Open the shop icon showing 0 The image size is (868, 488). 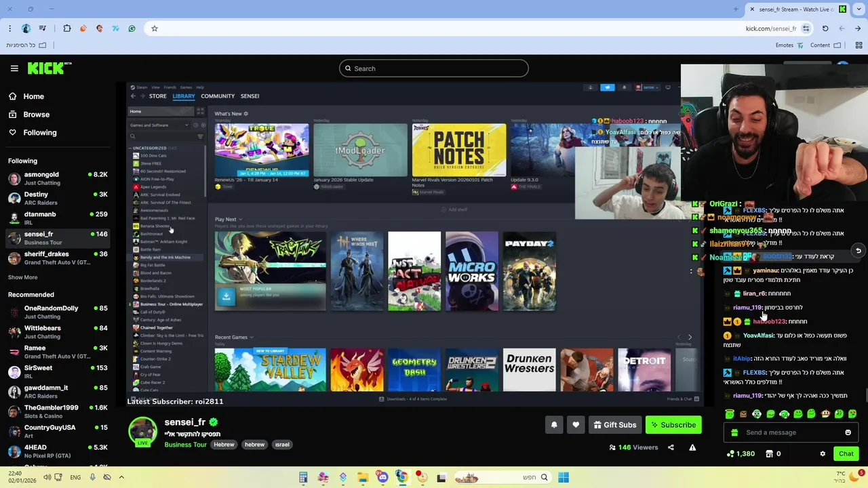tap(770, 453)
